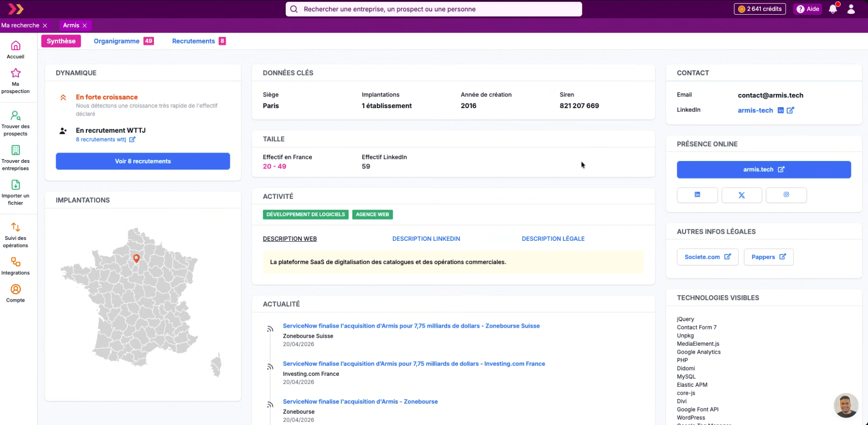Open Investing.com France ServiceNow news link
Screen dimensions: 868x425
pyautogui.click(x=414, y=364)
